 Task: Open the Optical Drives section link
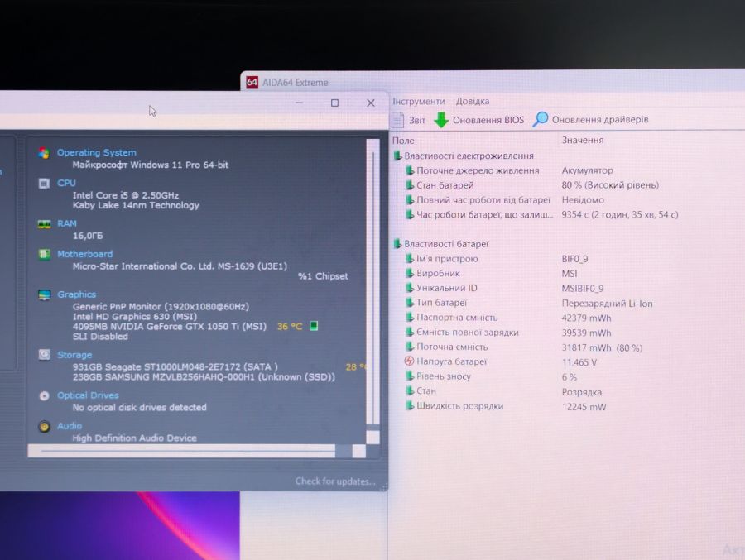(x=88, y=395)
